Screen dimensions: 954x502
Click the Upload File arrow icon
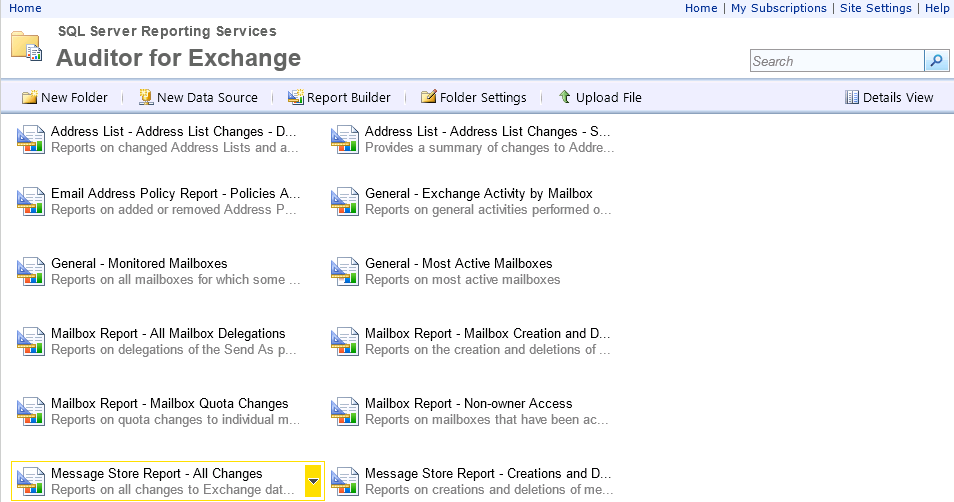click(x=565, y=97)
